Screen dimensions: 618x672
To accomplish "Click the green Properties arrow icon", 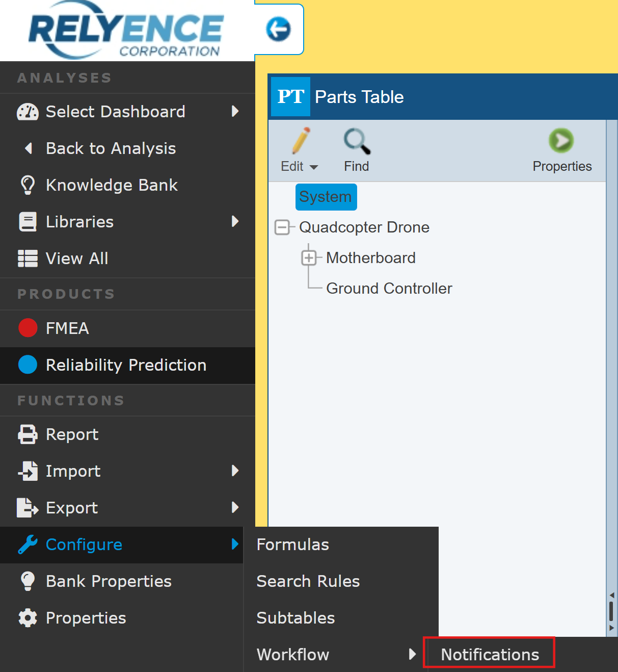I will click(561, 141).
